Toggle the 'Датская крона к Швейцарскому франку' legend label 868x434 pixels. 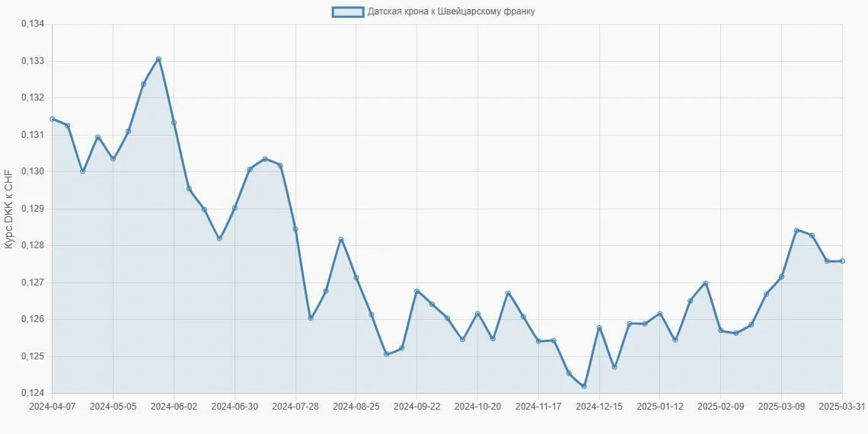tap(452, 11)
